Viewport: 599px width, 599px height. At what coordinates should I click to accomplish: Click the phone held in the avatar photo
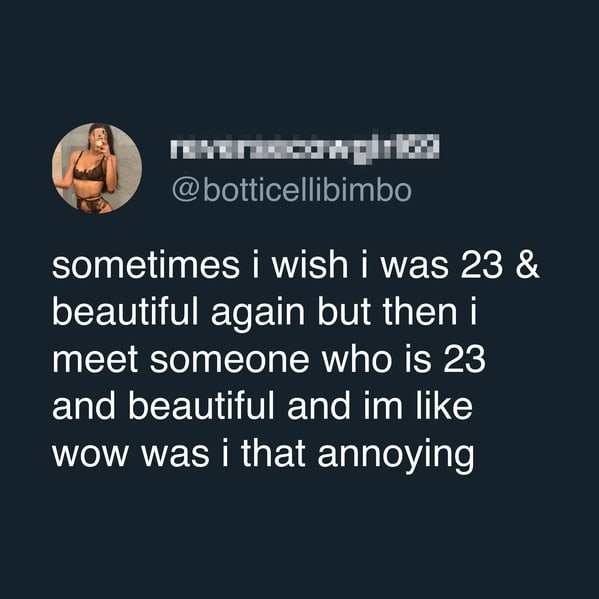[x=100, y=136]
